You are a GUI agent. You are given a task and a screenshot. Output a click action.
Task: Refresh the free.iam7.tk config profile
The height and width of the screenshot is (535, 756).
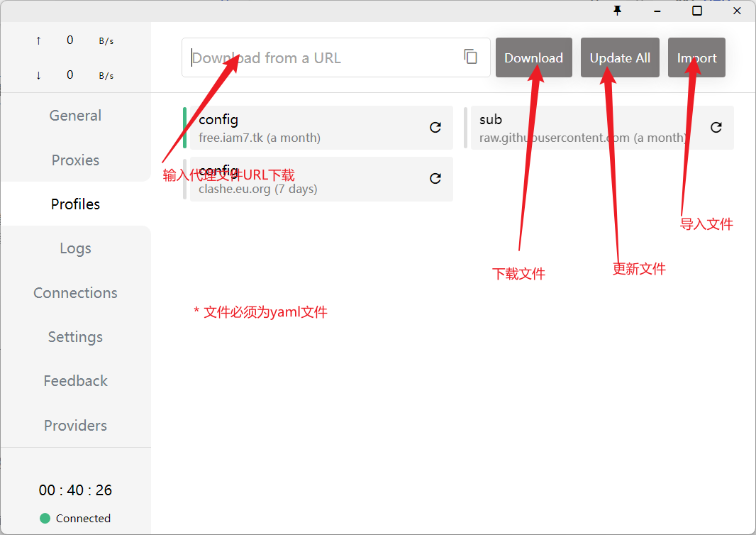pos(435,128)
